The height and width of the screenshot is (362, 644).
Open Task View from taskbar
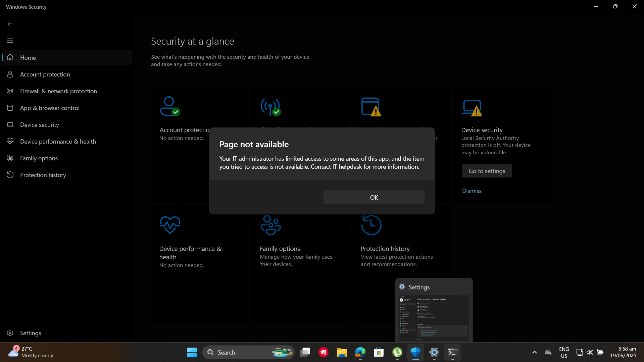[305, 352]
